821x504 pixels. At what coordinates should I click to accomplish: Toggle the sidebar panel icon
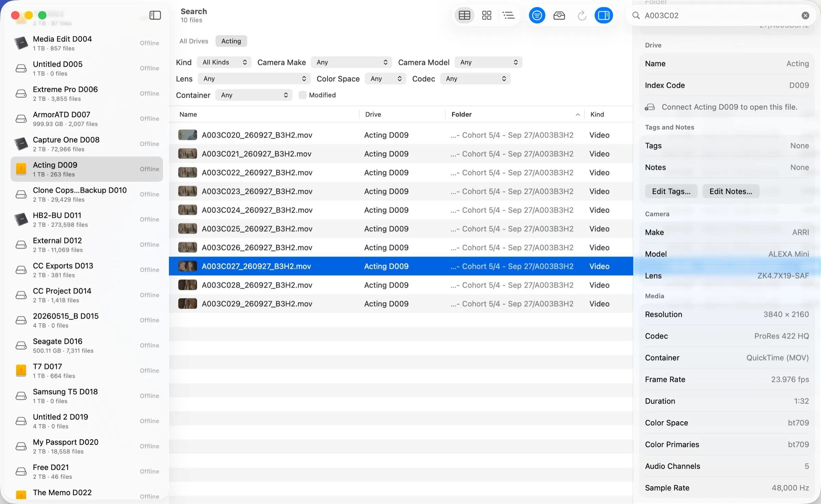point(155,15)
